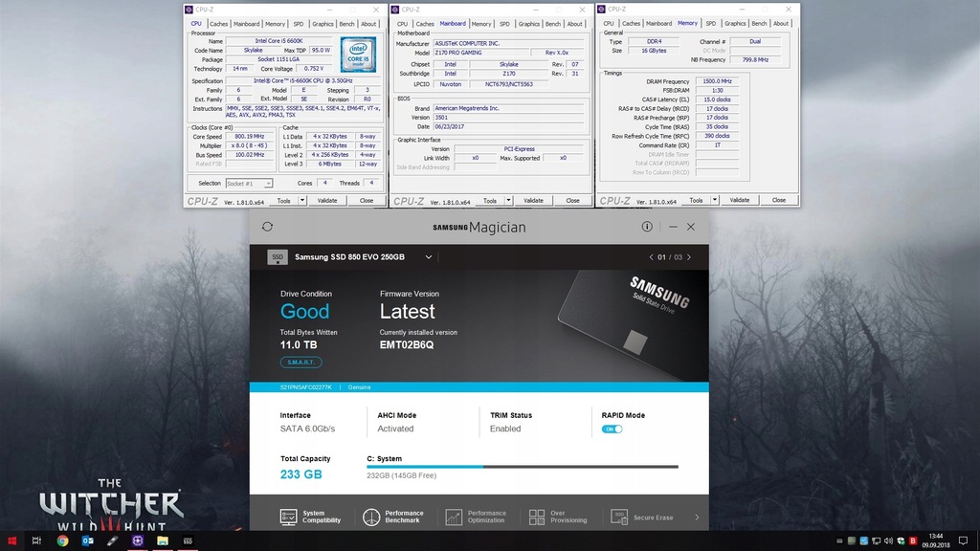The image size is (980, 551).
Task: Click the firmware version EMT02B6Q
Action: pos(406,344)
